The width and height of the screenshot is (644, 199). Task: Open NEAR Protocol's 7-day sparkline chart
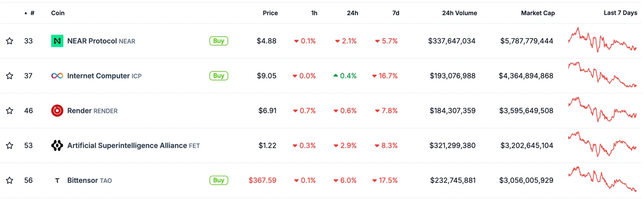tap(602, 40)
